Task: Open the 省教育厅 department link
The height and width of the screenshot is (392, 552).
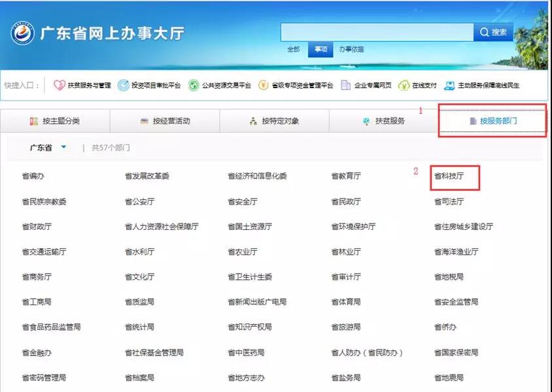Action: [346, 176]
